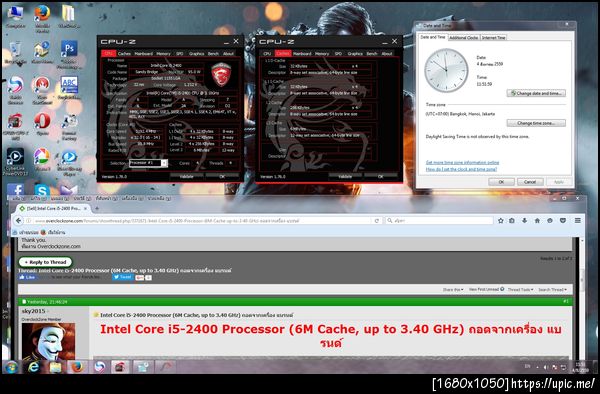This screenshot has height=394, width=600.
Task: Switch to Firefox on the taskbar
Action: pyautogui.click(x=77, y=367)
